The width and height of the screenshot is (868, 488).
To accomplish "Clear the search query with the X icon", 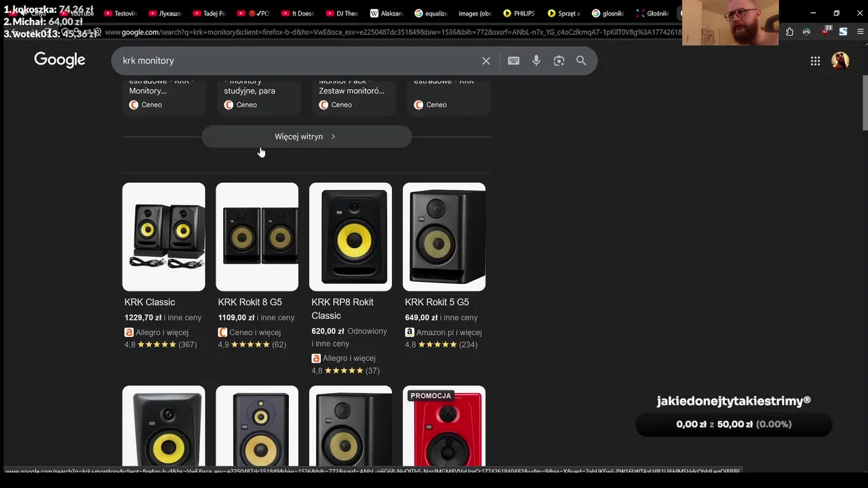I will click(486, 61).
